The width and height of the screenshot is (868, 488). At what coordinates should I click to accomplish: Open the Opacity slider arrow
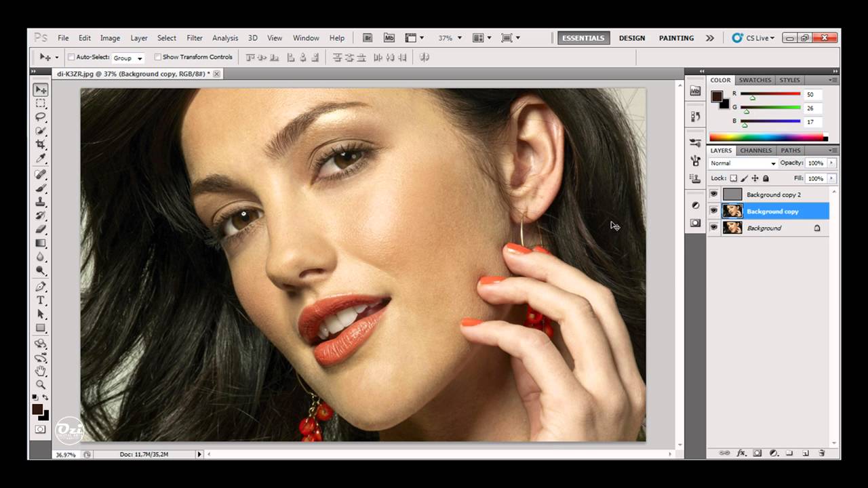click(x=831, y=163)
